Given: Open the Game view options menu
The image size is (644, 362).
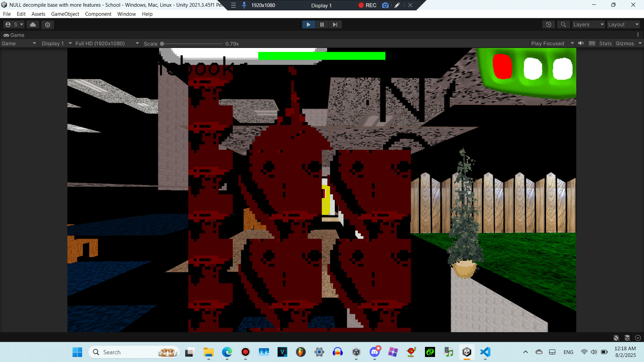Looking at the screenshot, I should pyautogui.click(x=639, y=35).
